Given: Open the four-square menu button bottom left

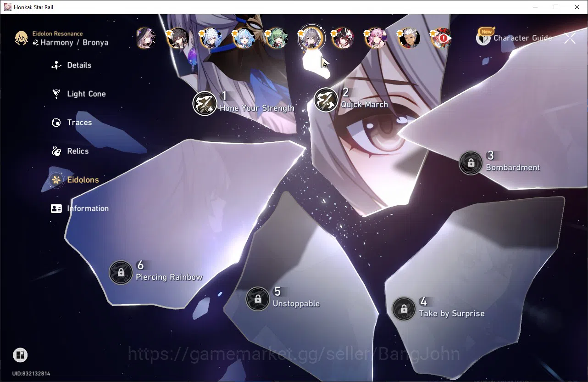Looking at the screenshot, I should pyautogui.click(x=20, y=355).
